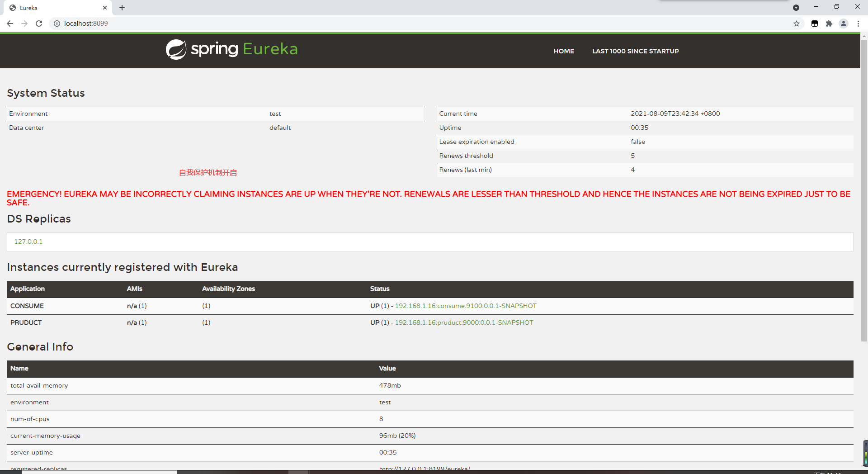The image size is (868, 474).
Task: Open the pruduct:9000 instance link
Action: 464,322
